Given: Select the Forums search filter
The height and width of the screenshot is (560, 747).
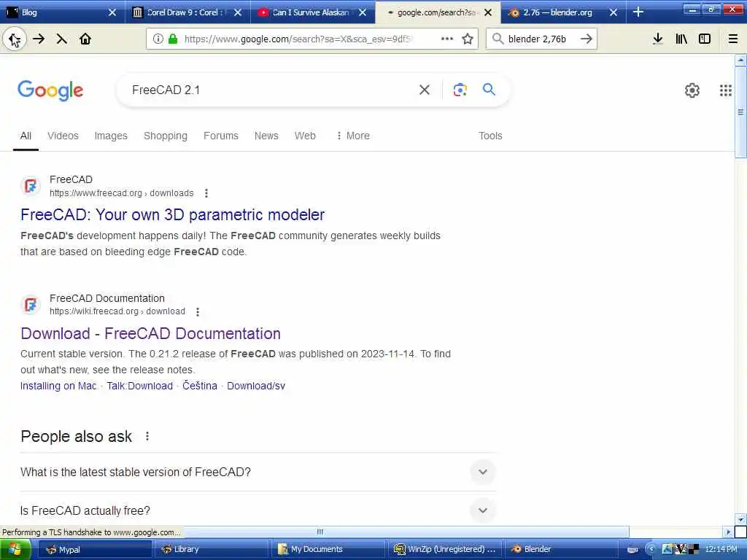Looking at the screenshot, I should (220, 136).
